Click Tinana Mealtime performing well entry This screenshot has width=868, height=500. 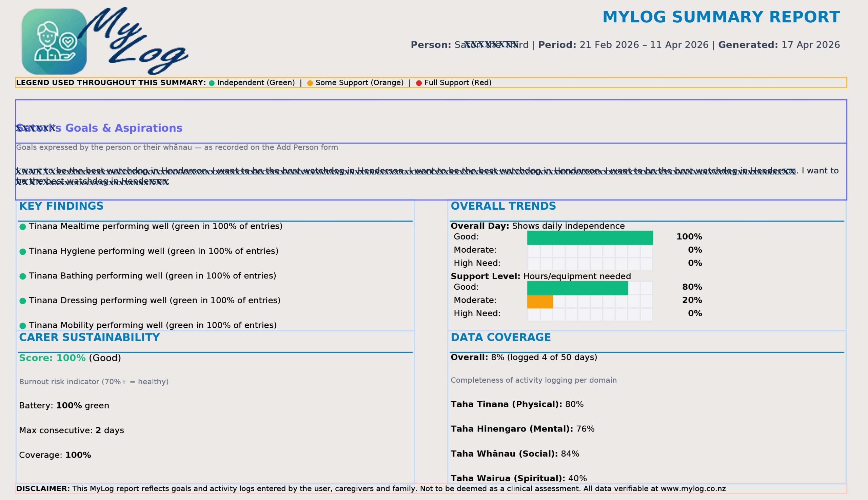pyautogui.click(x=156, y=226)
